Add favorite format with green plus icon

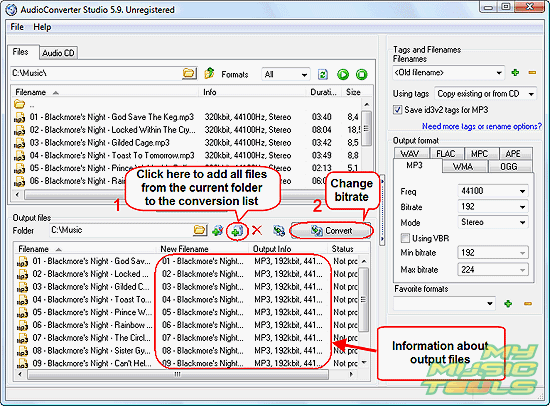[508, 304]
